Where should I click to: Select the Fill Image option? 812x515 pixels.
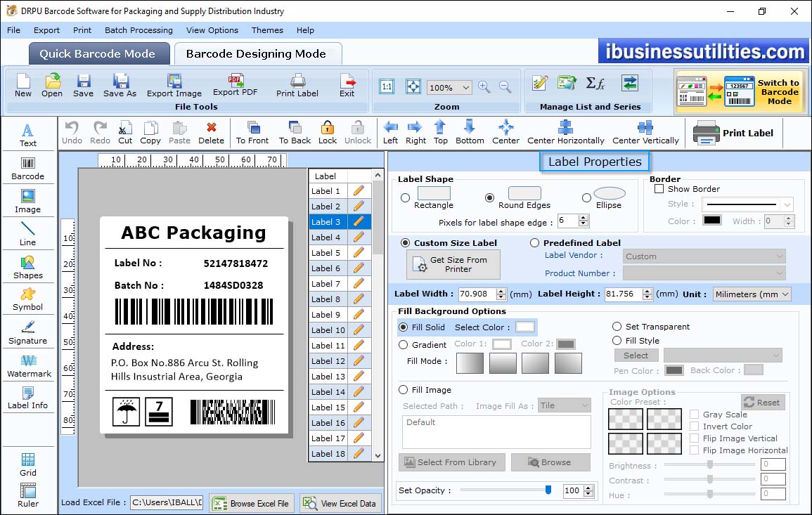(403, 390)
